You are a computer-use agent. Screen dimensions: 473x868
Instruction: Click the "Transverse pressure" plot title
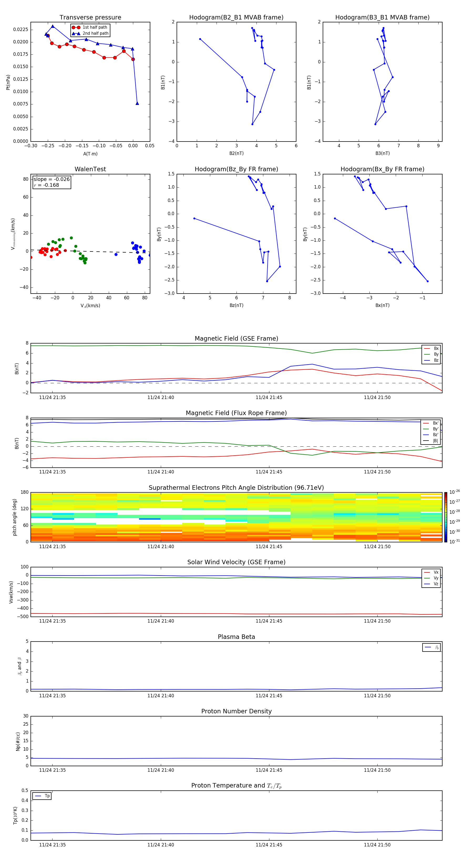click(90, 17)
